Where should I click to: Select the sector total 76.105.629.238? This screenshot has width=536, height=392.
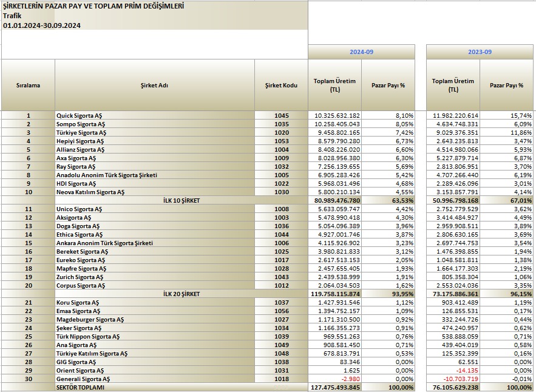pyautogui.click(x=453, y=387)
